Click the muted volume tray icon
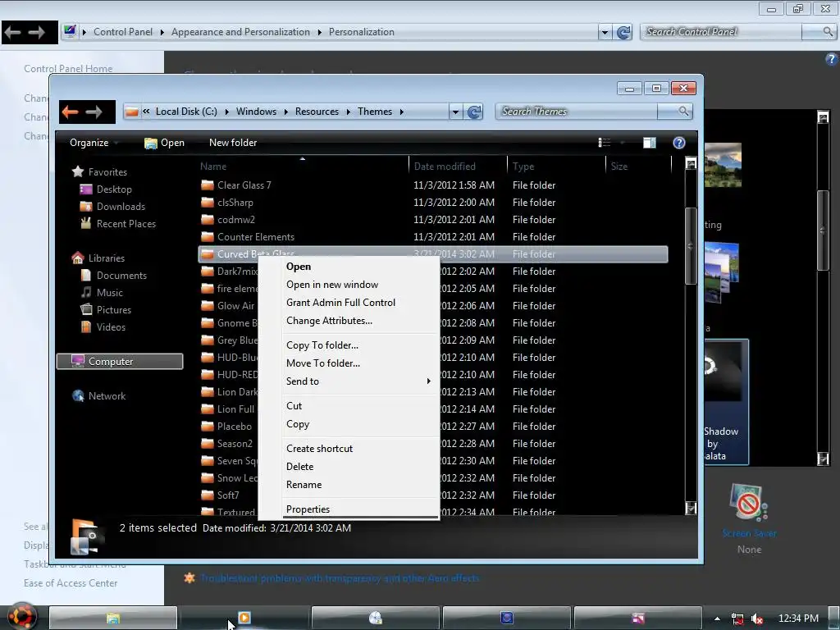 (757, 619)
